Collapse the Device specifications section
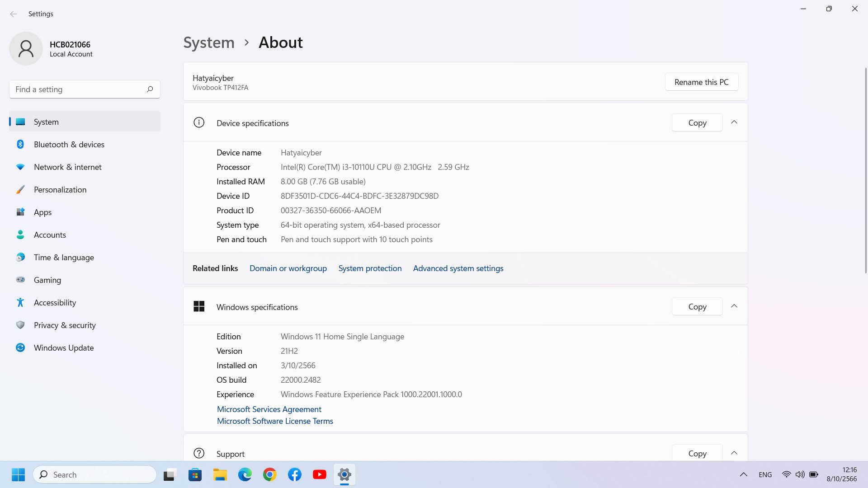The image size is (868, 488). click(x=734, y=122)
